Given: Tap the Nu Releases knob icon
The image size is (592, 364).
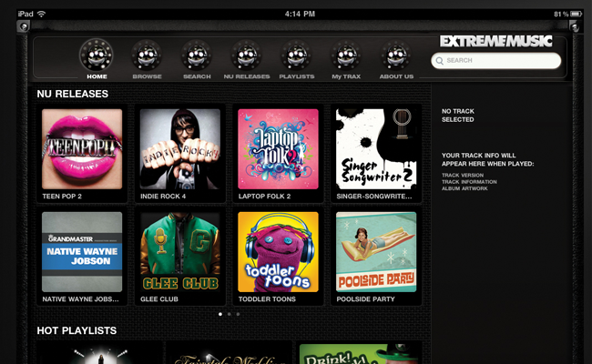Looking at the screenshot, I should (246, 56).
